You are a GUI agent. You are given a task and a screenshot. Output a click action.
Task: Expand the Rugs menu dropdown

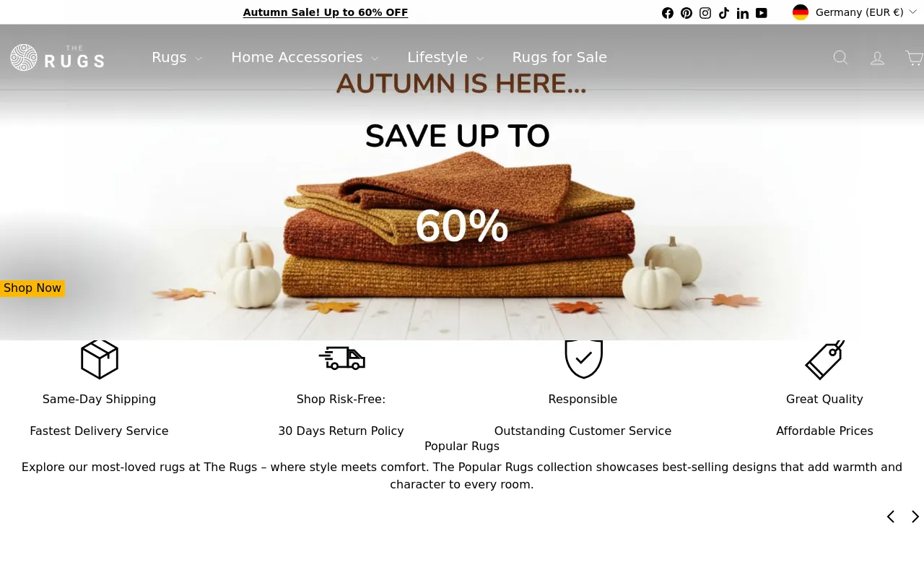(177, 57)
